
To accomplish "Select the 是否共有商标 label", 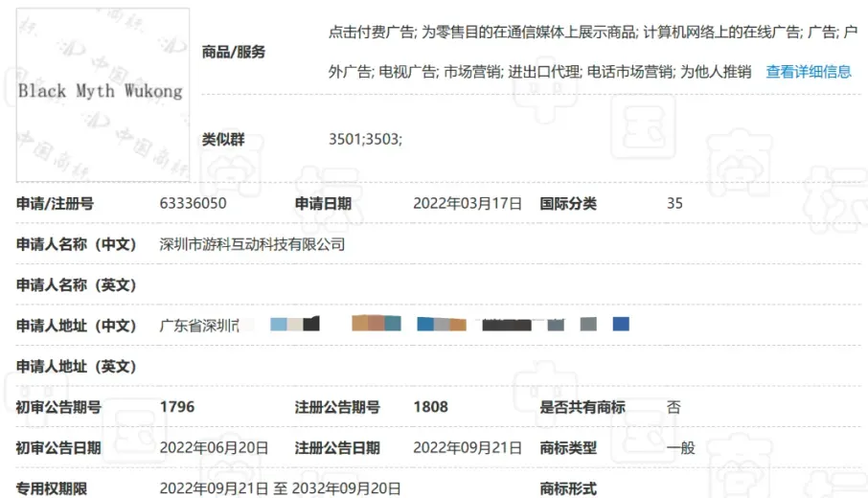I will pos(582,407).
